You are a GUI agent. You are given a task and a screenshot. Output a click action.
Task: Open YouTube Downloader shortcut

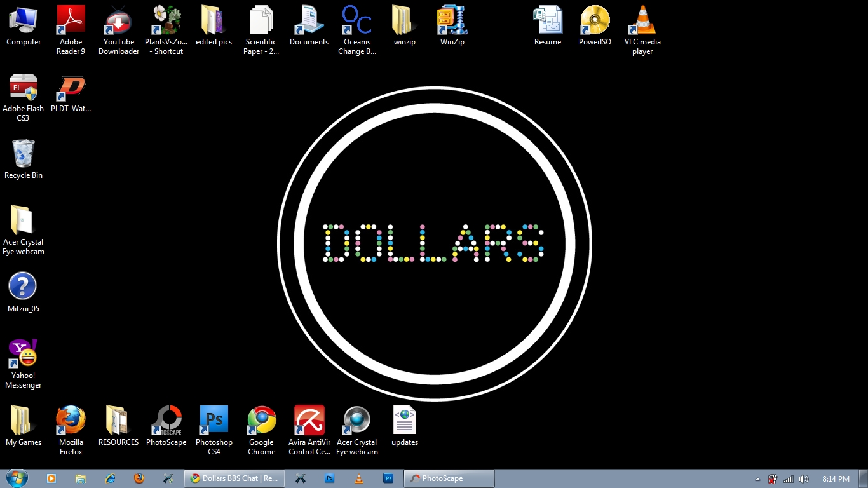[x=119, y=30]
